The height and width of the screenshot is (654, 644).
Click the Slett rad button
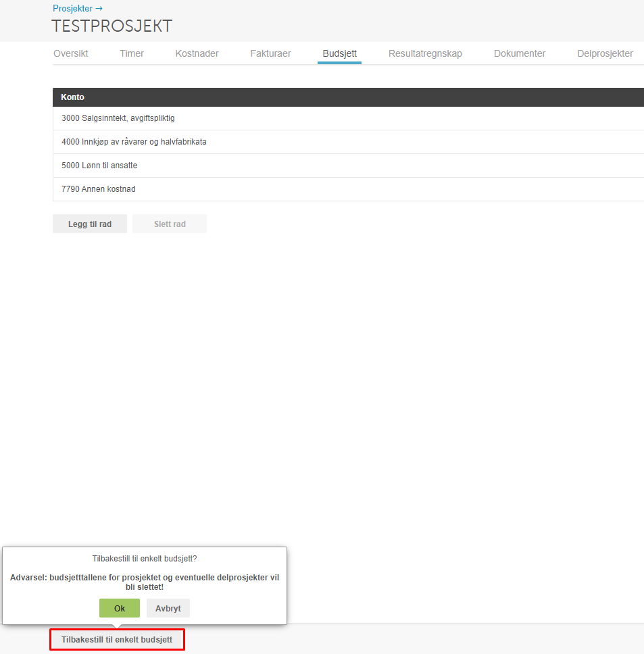point(170,224)
